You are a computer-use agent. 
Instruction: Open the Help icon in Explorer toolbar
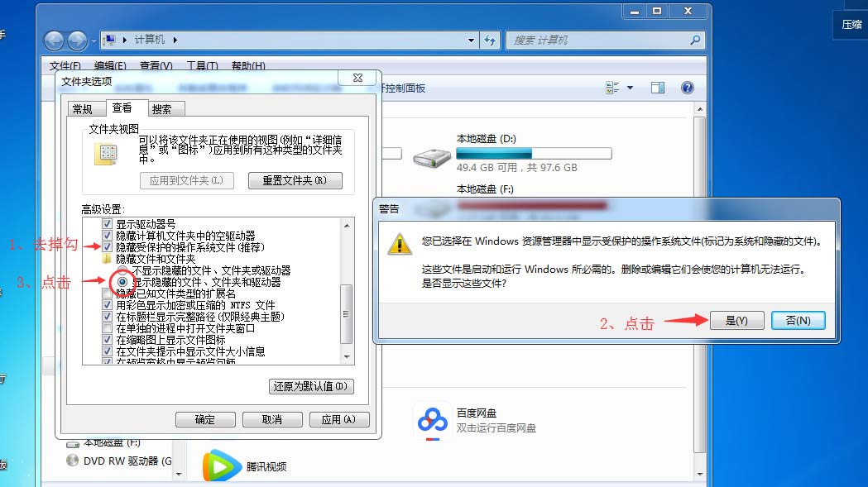pos(687,87)
